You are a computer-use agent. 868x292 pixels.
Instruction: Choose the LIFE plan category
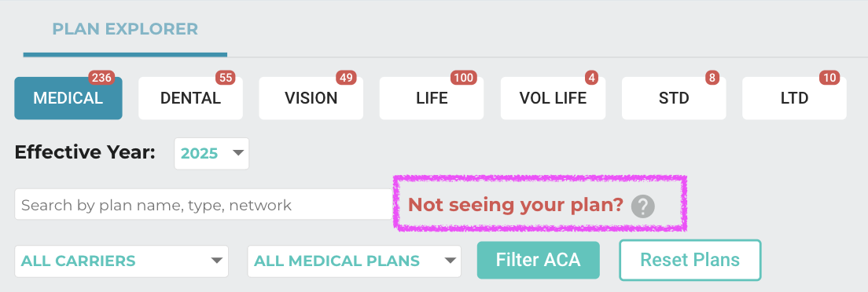point(432,98)
